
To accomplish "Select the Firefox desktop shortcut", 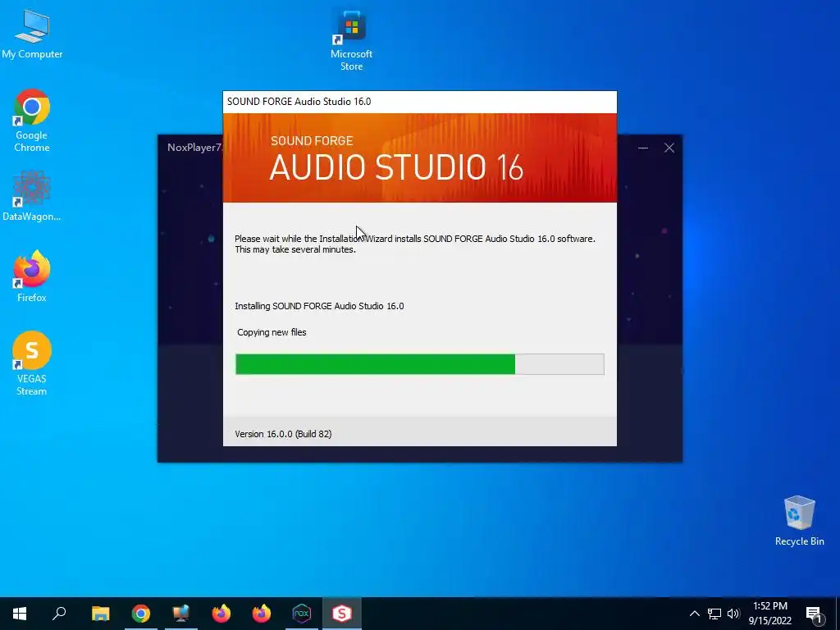I will click(x=32, y=276).
